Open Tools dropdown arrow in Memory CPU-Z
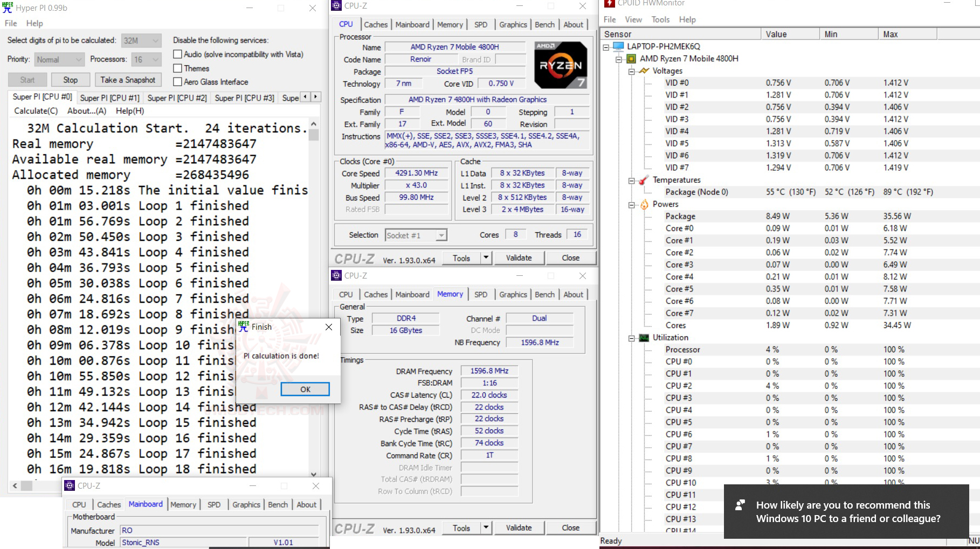 click(486, 528)
